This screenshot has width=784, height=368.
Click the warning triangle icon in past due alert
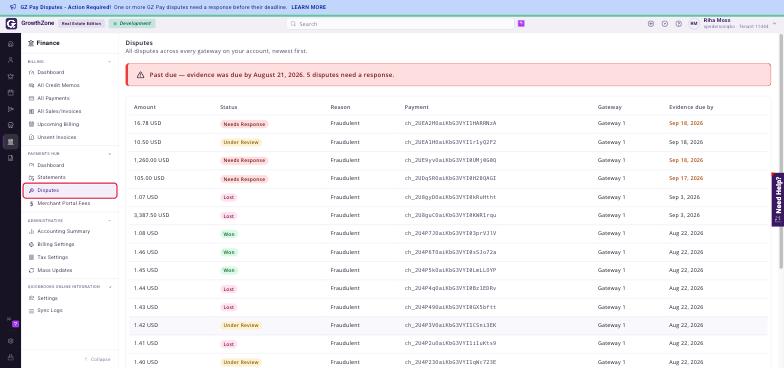[x=140, y=74]
